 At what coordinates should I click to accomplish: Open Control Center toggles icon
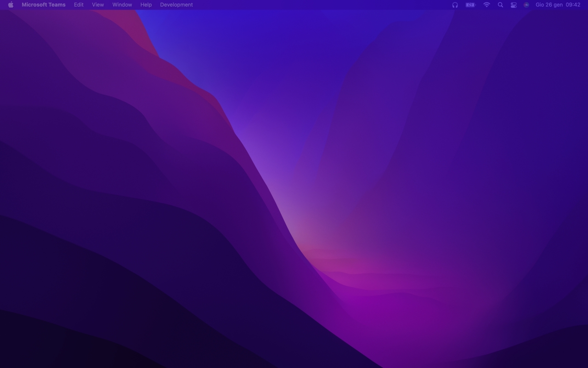pos(514,5)
